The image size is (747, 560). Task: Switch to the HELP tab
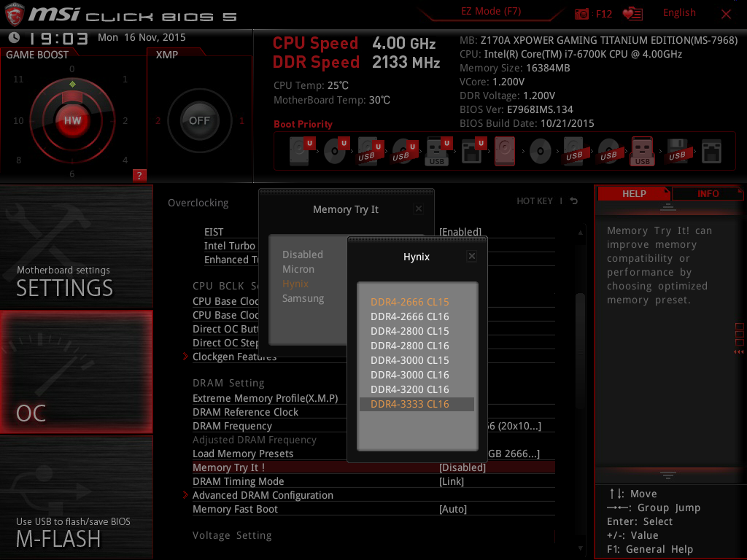pos(634,193)
